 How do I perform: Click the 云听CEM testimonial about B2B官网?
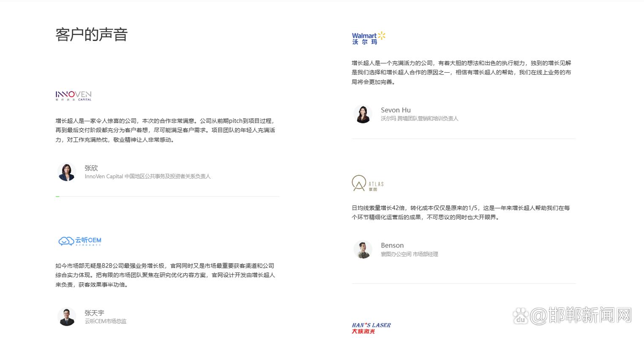[x=165, y=275]
